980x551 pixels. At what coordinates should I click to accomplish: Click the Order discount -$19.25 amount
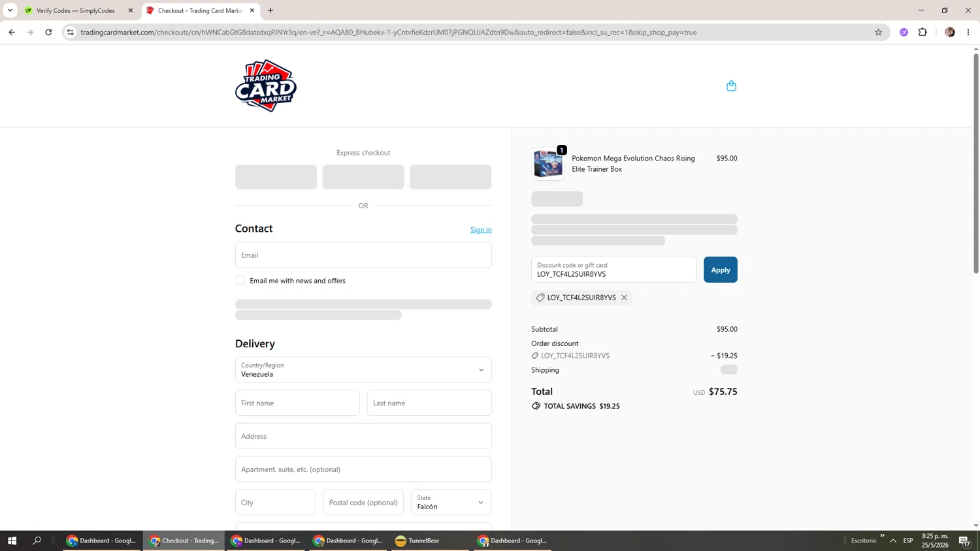724,356
